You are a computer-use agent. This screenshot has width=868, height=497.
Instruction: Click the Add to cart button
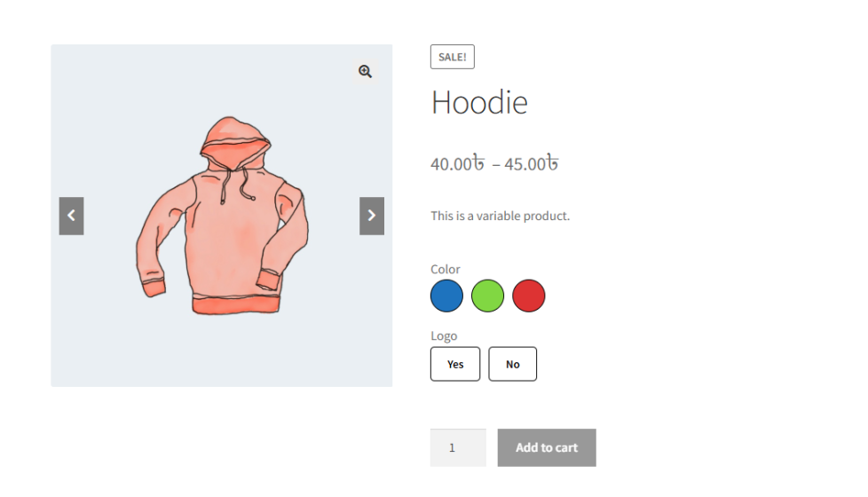coord(547,447)
